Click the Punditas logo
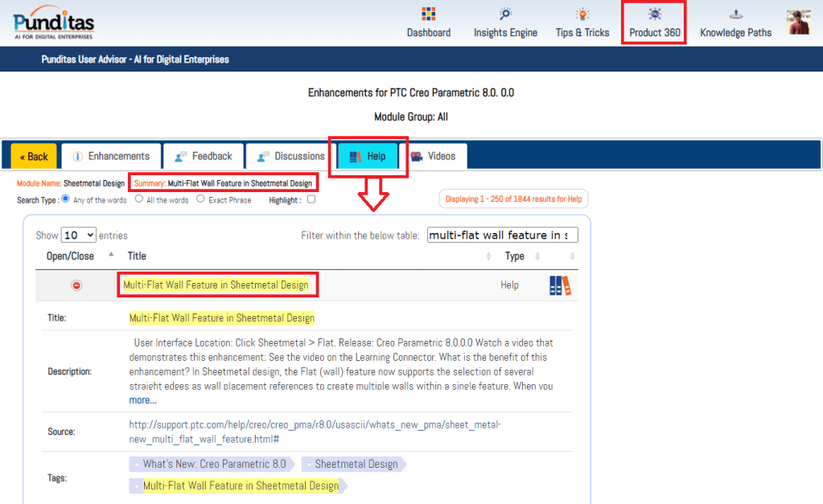 [53, 23]
